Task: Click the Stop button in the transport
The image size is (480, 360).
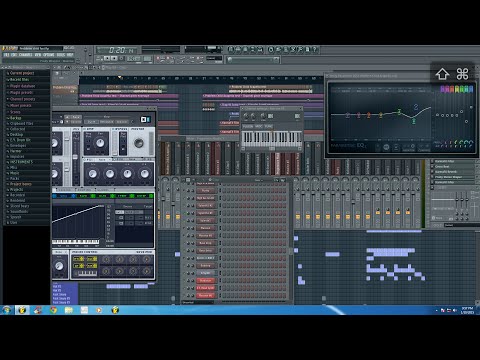Action: point(114,58)
